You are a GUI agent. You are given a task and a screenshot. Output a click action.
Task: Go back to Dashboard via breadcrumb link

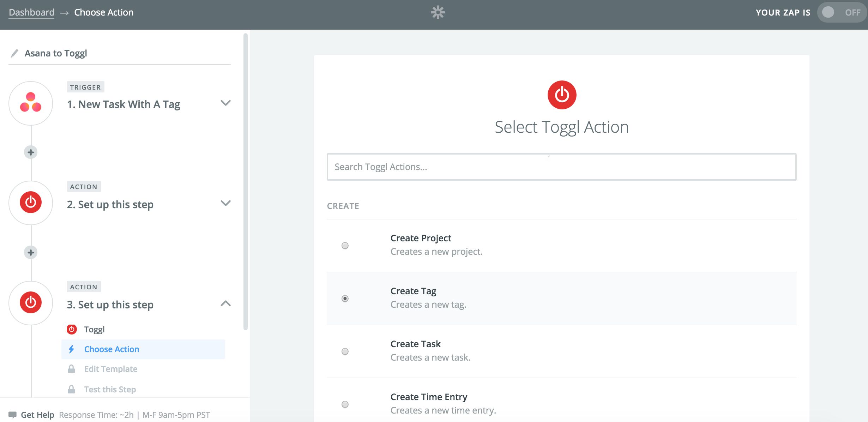(x=31, y=12)
